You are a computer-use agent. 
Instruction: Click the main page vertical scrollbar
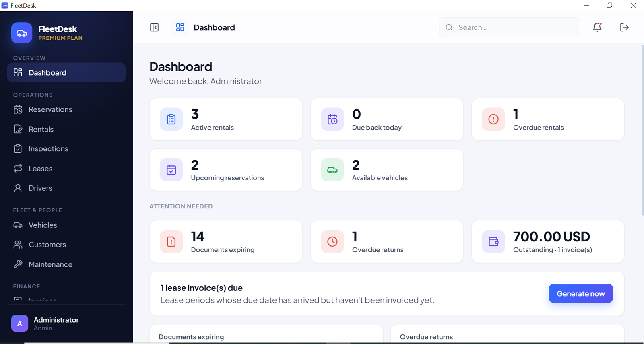click(x=642, y=130)
